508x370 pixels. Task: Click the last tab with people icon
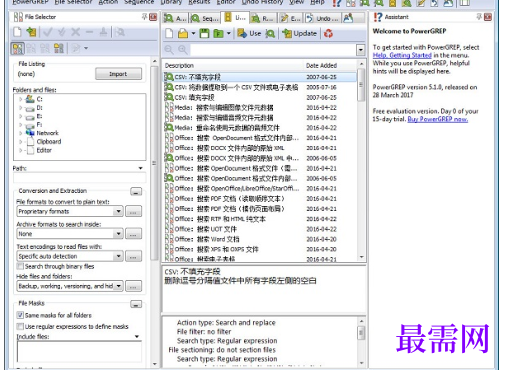tap(348, 18)
